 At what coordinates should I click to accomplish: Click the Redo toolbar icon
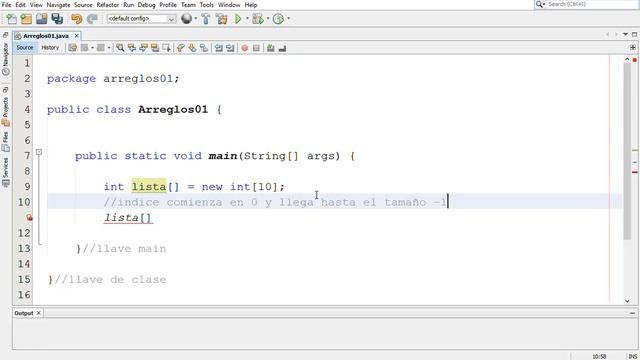(92, 19)
